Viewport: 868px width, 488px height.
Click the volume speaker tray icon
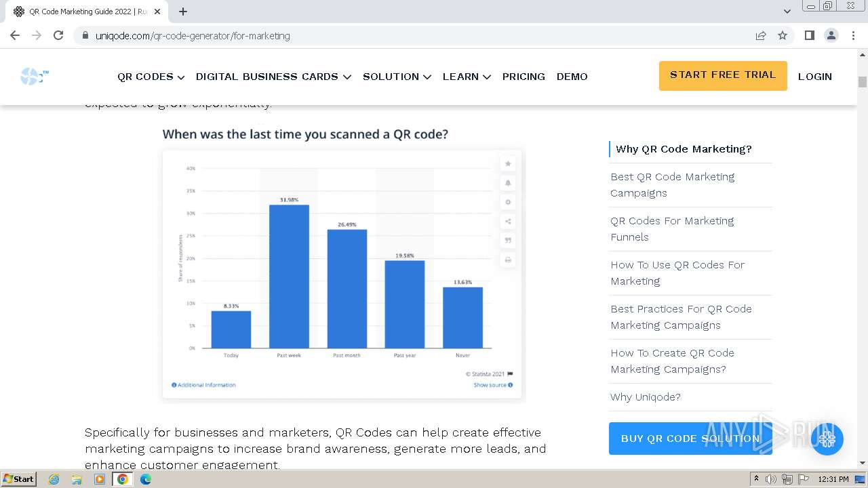point(771,479)
